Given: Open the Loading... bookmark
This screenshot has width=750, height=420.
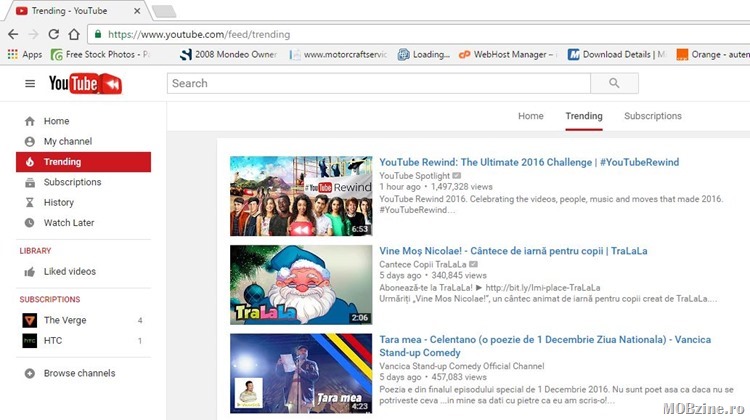Looking at the screenshot, I should click(x=424, y=55).
